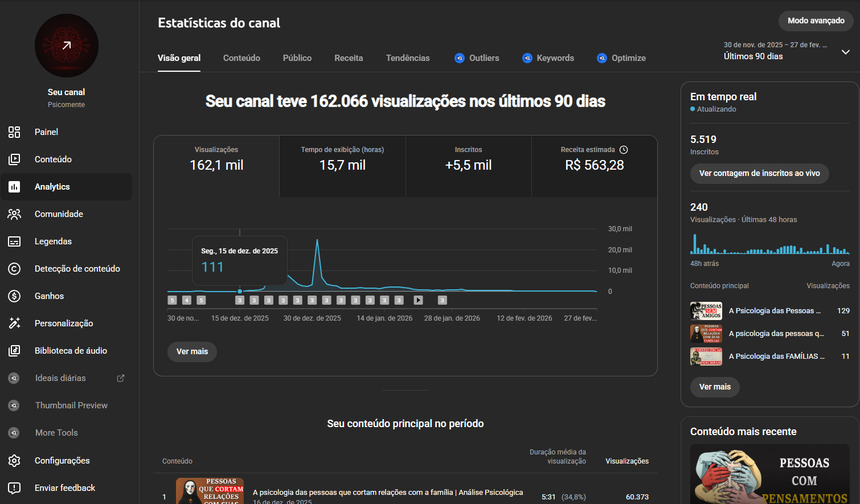Screen dimensions: 860x504
Task: Click the Modo avançado button
Action: 816,21
